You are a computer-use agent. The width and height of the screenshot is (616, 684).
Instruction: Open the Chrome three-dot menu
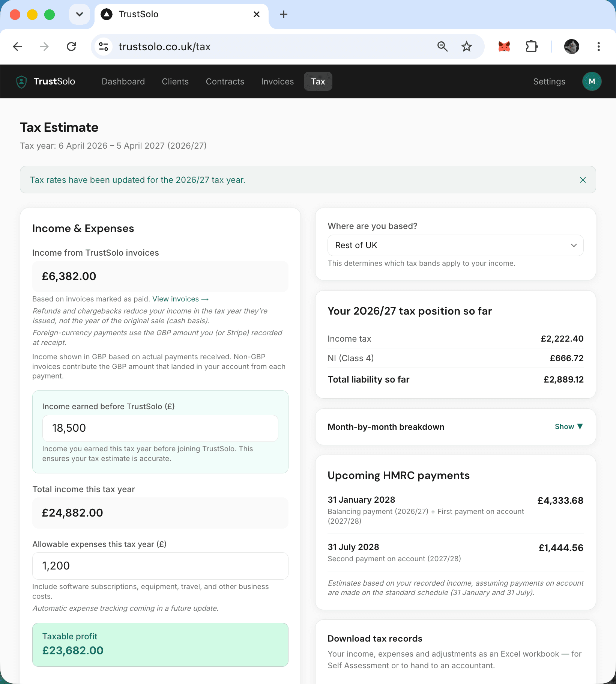pyautogui.click(x=599, y=47)
